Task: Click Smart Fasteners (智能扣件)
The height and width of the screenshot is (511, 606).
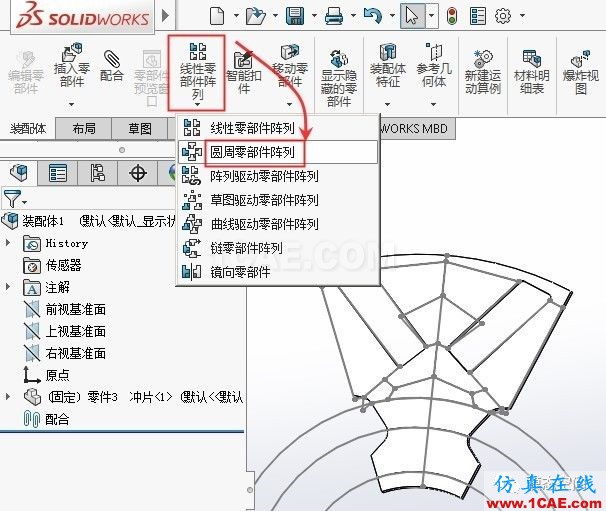Action: (243, 73)
